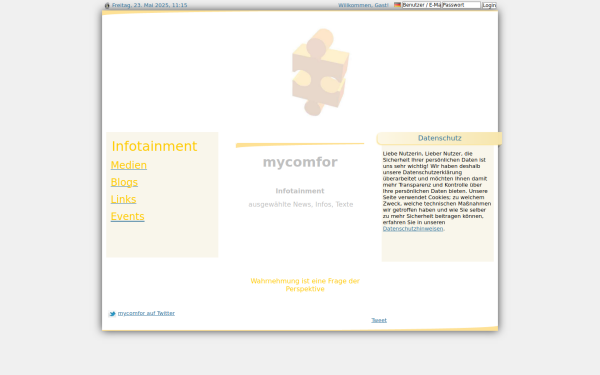The image size is (600, 375).
Task: Click the 'ausgewählte News, Infos, Texte' subtitle
Action: click(301, 204)
